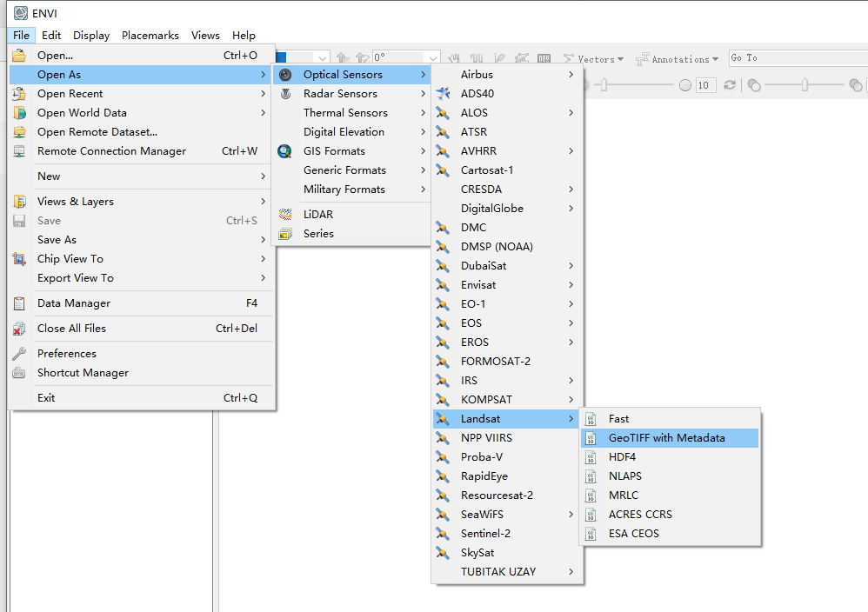Choose Exit from the File menu
868x612 pixels.
pyautogui.click(x=143, y=398)
